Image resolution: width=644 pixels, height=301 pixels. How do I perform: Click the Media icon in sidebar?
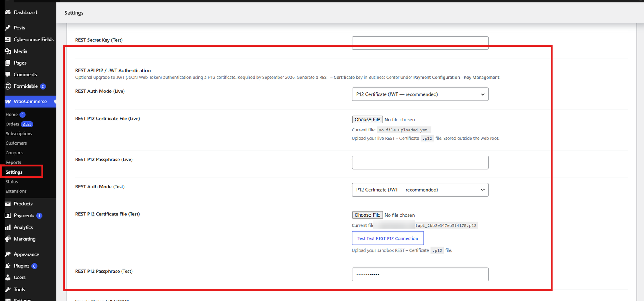coord(8,51)
